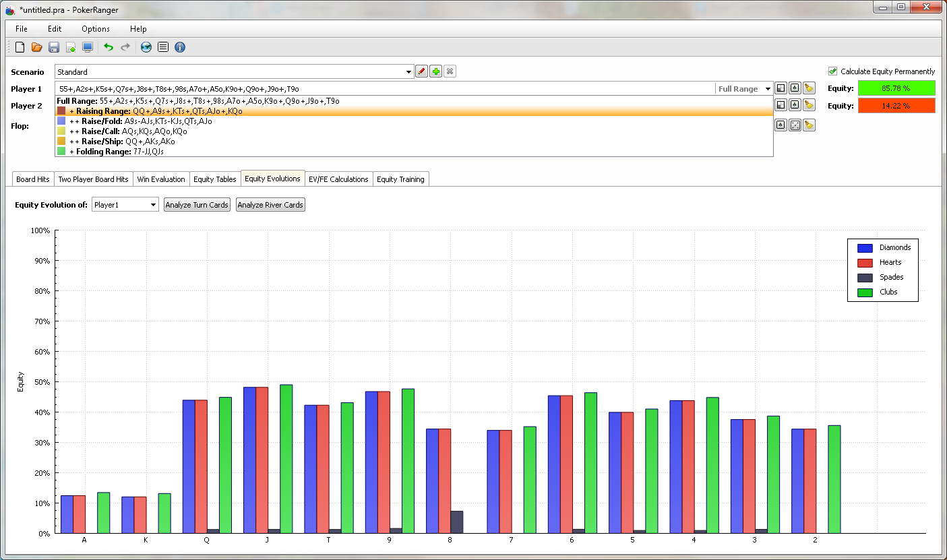
Task: Save using the floppy disk icon
Action: pos(54,47)
